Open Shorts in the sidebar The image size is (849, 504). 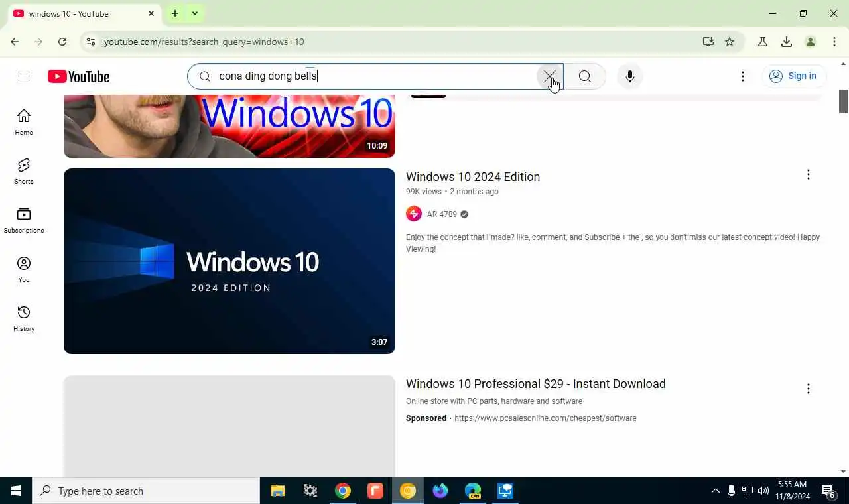24,171
